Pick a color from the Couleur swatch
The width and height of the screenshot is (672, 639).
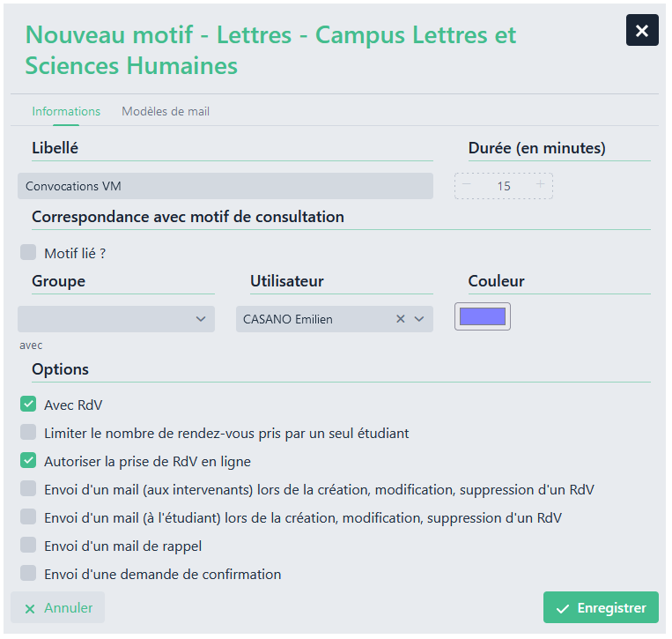[x=483, y=316]
